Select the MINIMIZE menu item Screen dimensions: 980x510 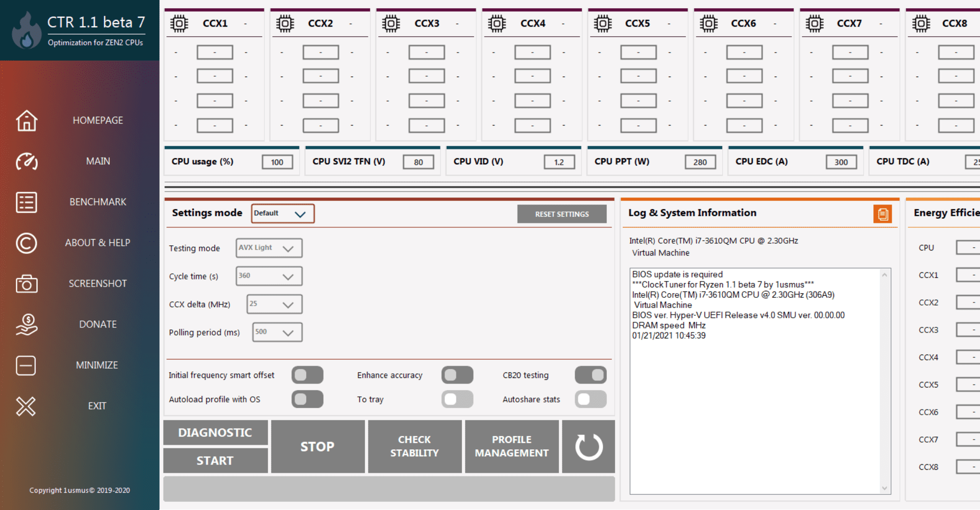point(97,365)
